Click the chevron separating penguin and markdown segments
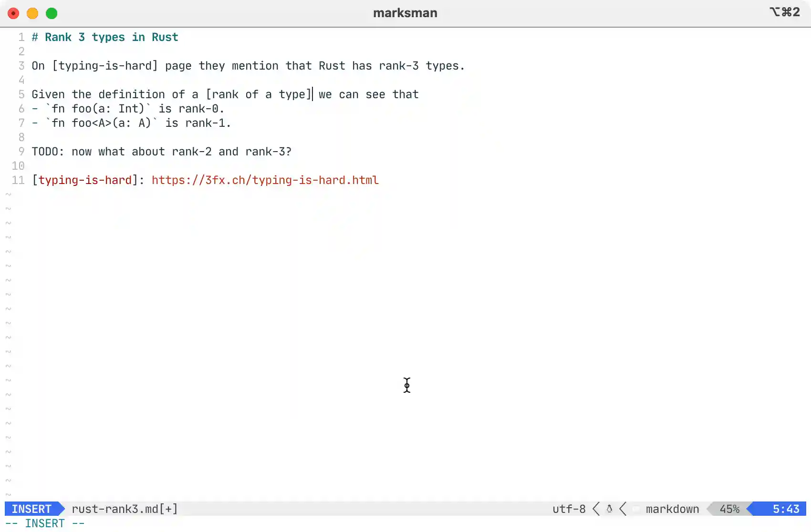The height and width of the screenshot is (532, 811). pyautogui.click(x=623, y=509)
